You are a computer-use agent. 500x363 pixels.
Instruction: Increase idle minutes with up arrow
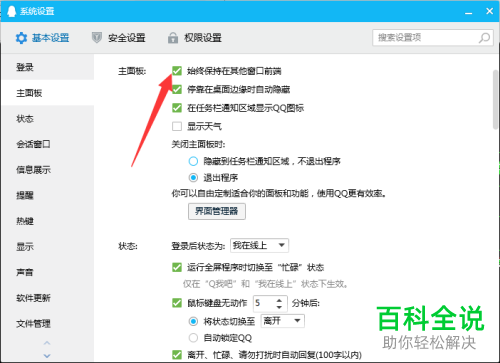[x=279, y=299]
